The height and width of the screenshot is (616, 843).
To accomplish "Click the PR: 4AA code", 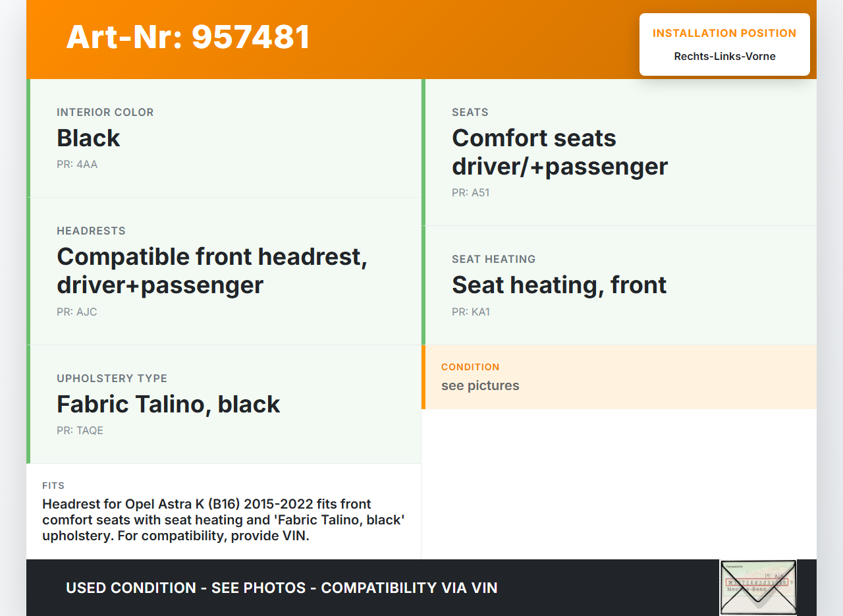I will click(x=77, y=164).
